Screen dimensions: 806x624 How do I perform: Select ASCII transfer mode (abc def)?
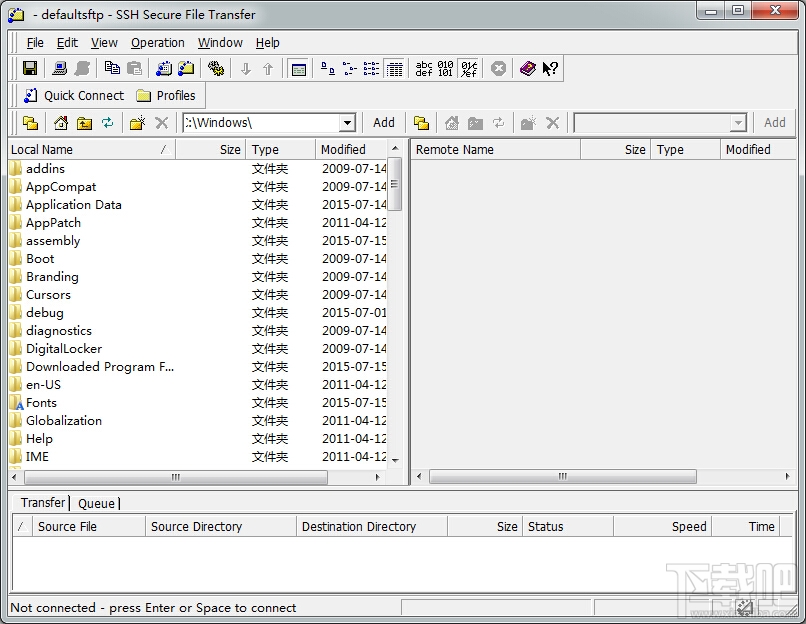[424, 68]
